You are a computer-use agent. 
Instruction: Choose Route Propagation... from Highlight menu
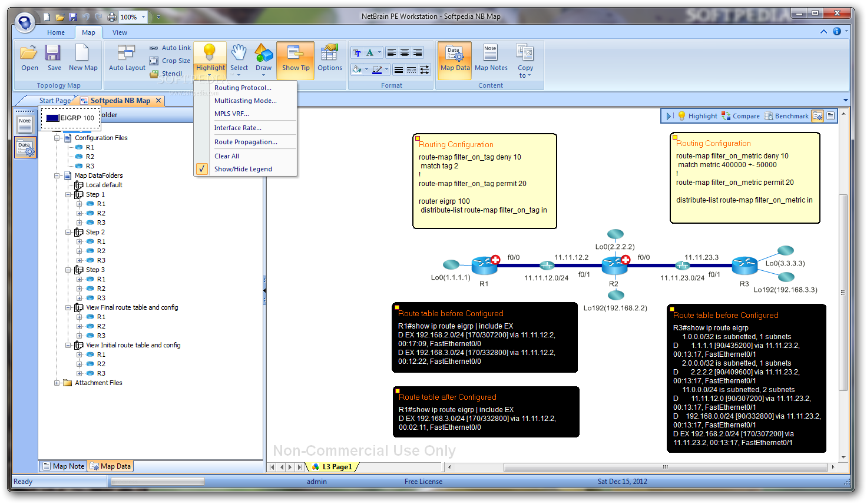point(246,142)
